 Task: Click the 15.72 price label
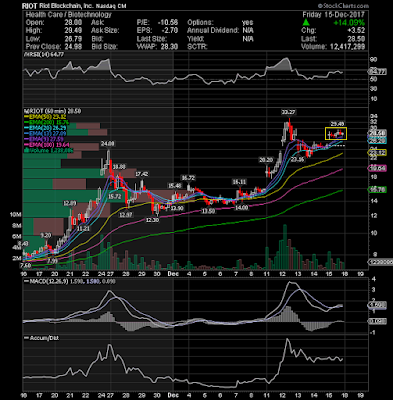[115, 197]
